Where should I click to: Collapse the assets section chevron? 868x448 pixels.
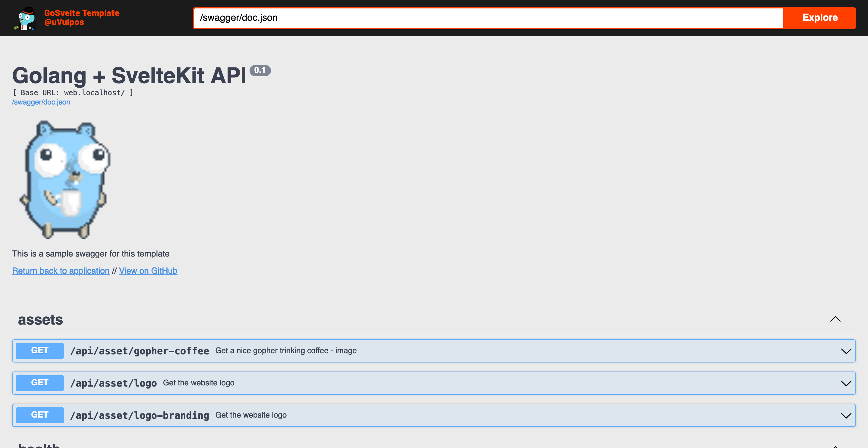(835, 319)
